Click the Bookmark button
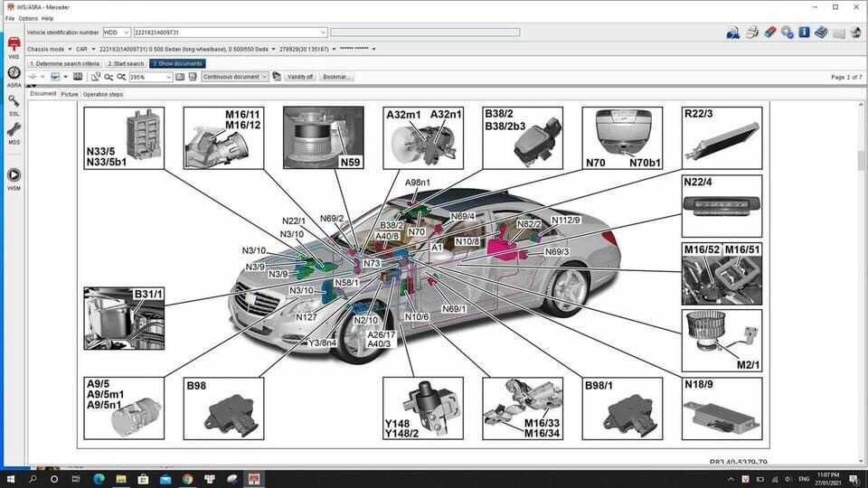This screenshot has width=868, height=488. click(x=336, y=77)
